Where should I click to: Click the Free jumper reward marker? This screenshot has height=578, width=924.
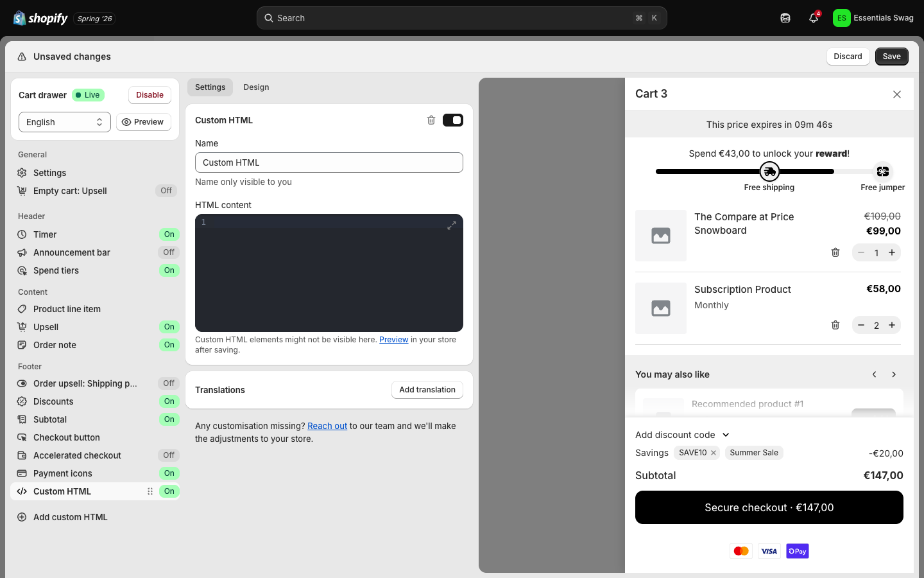883,171
